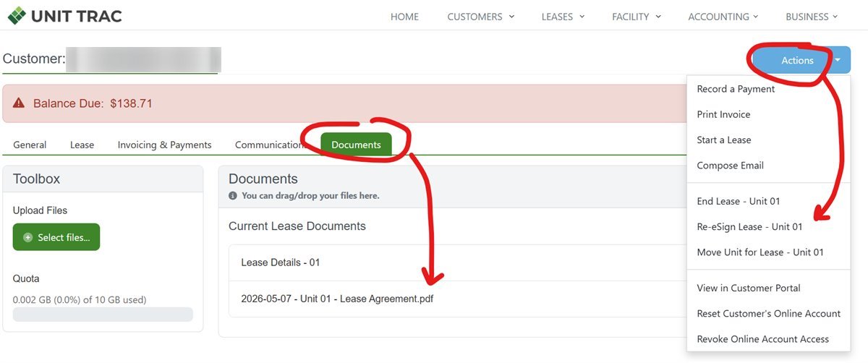Click the Toolbox panel header
The height and width of the screenshot is (363, 868).
[x=103, y=179]
